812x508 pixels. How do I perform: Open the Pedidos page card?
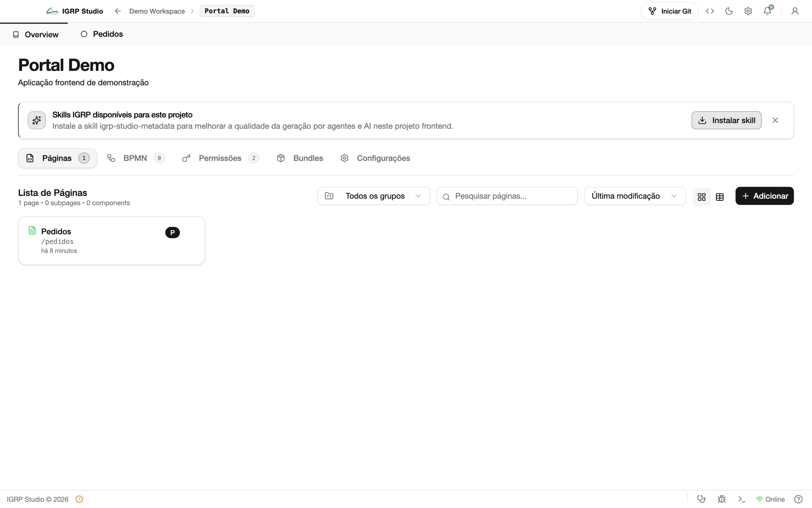click(112, 241)
